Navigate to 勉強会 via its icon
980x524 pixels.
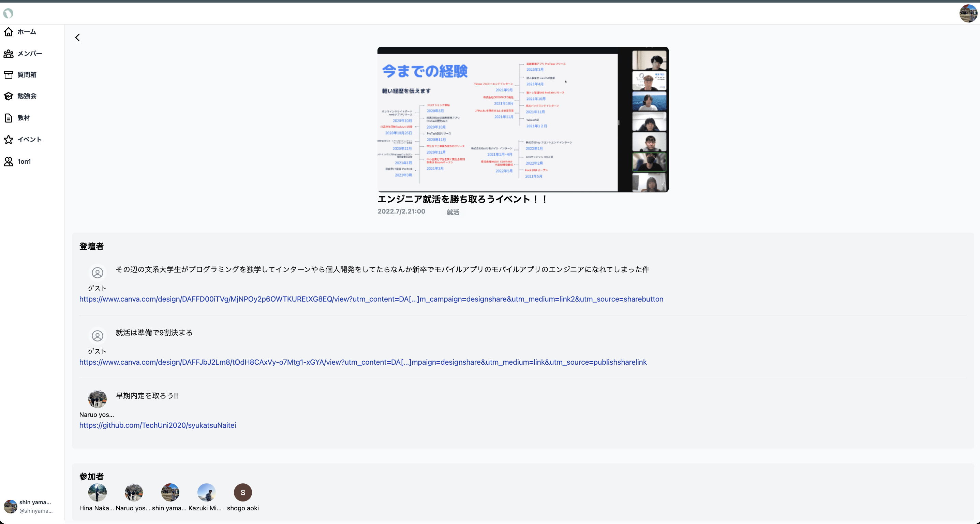point(9,96)
